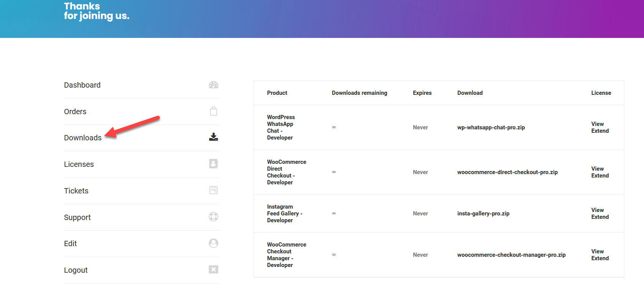Click the Downloads tray icon
Viewport: 644px width, 300px height.
click(213, 137)
